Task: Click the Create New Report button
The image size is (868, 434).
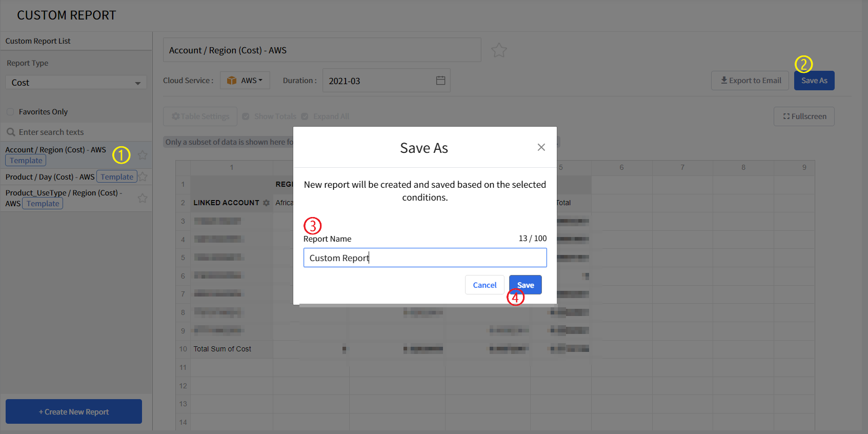Action: pos(74,411)
